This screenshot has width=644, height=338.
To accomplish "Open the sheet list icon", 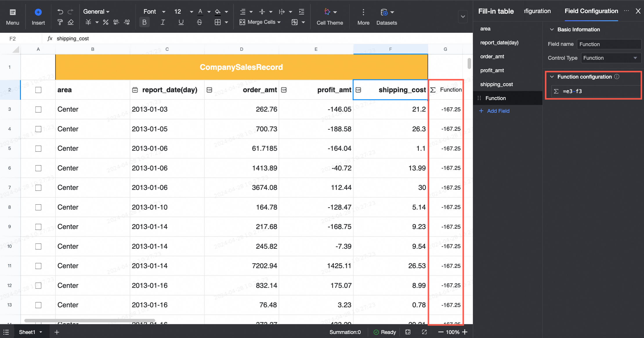I will point(6,332).
